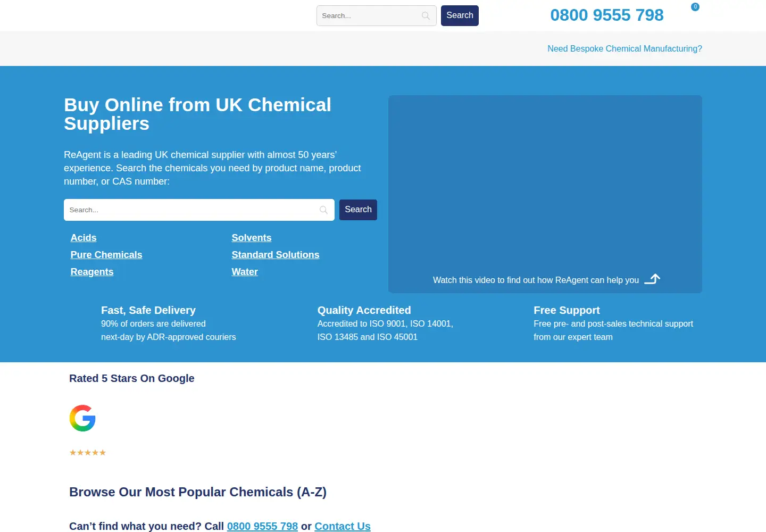
Task: Click the arrow icon beside video caption
Action: tap(652, 279)
